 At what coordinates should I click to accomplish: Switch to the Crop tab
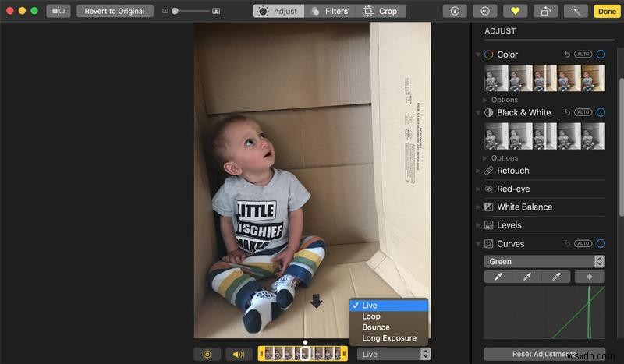(x=381, y=11)
